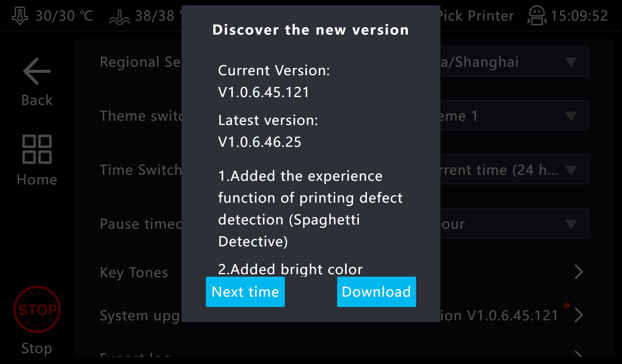Viewport: 622px width, 364px height.
Task: Select the System upgrade settings row
Action: click(x=140, y=315)
